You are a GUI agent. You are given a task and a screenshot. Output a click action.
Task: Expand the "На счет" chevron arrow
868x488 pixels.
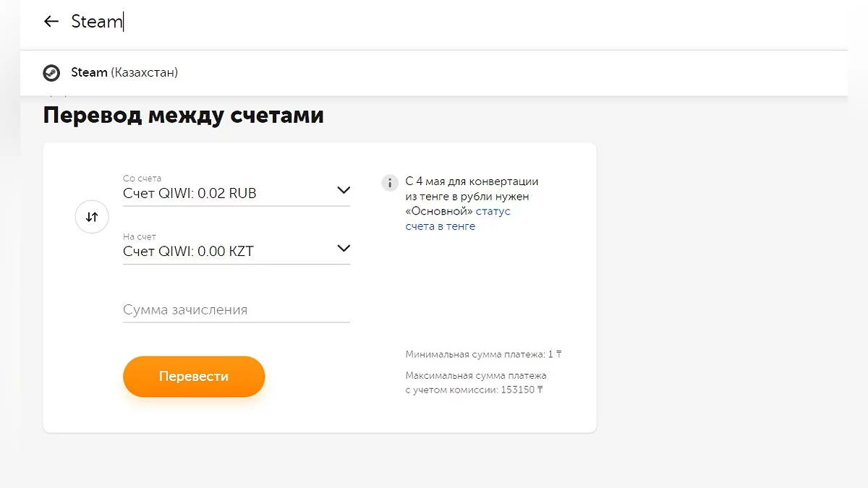[x=344, y=249]
